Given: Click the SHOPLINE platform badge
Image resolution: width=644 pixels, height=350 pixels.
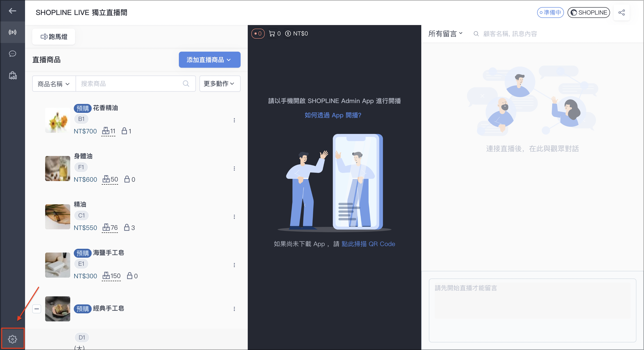Looking at the screenshot, I should 589,13.
